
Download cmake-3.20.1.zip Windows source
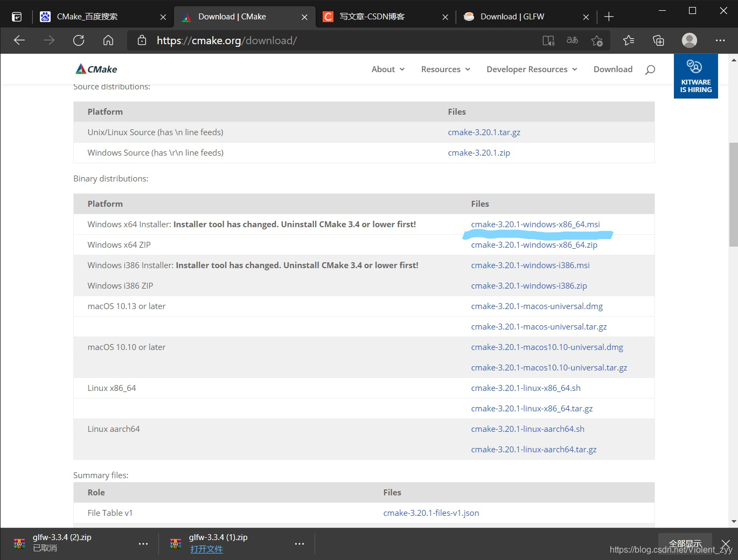[x=479, y=153]
